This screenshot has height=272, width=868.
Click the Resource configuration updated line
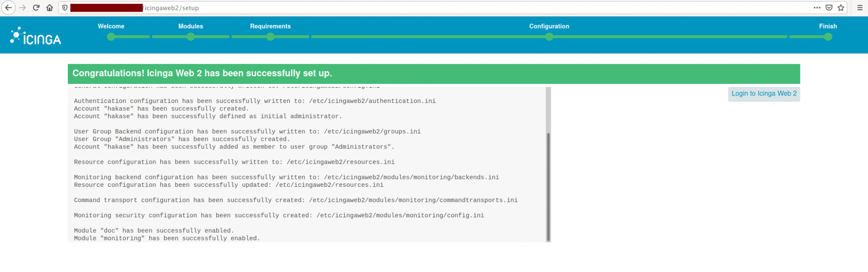[x=229, y=185]
